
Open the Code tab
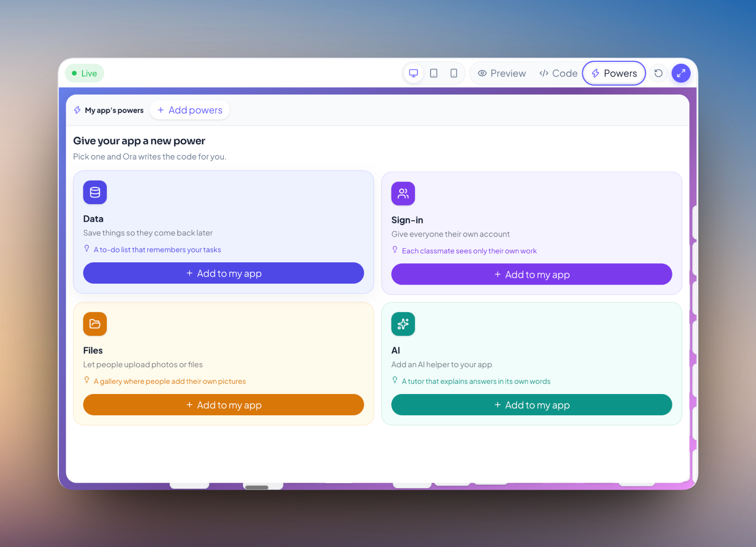click(558, 73)
